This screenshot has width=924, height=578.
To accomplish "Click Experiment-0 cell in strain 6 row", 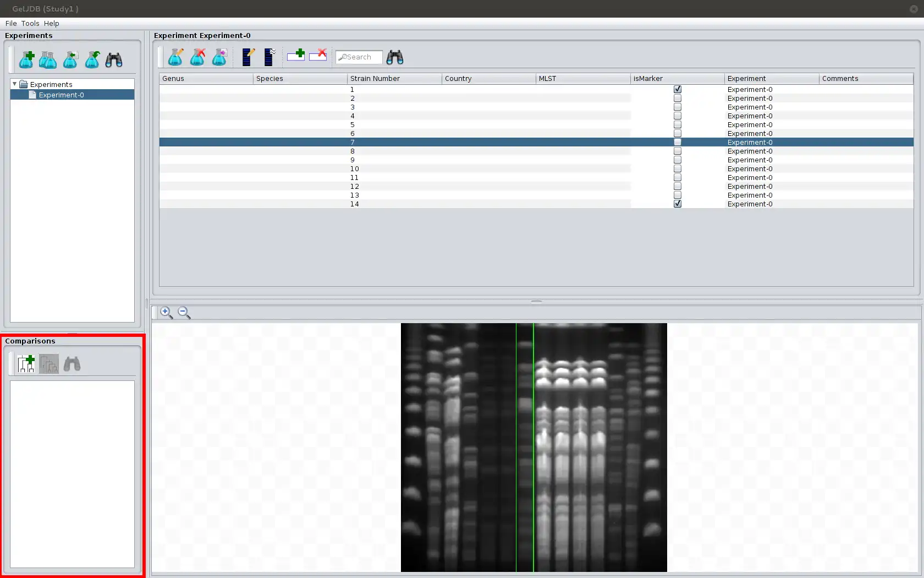I will (772, 133).
